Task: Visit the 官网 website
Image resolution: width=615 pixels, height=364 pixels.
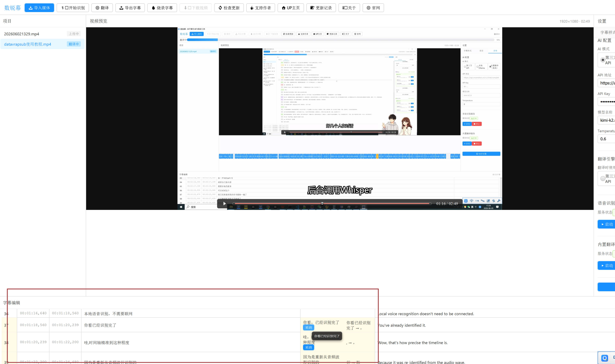Action: pyautogui.click(x=373, y=8)
